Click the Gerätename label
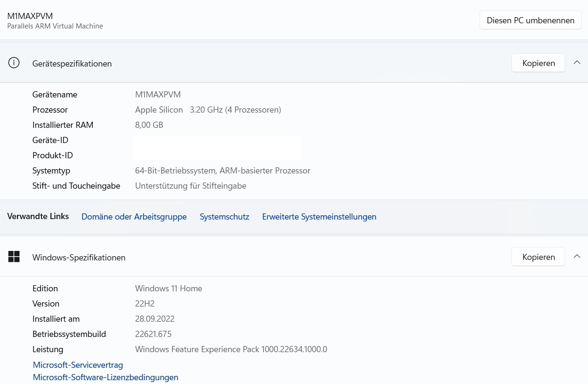The width and height of the screenshot is (588, 384). (55, 95)
